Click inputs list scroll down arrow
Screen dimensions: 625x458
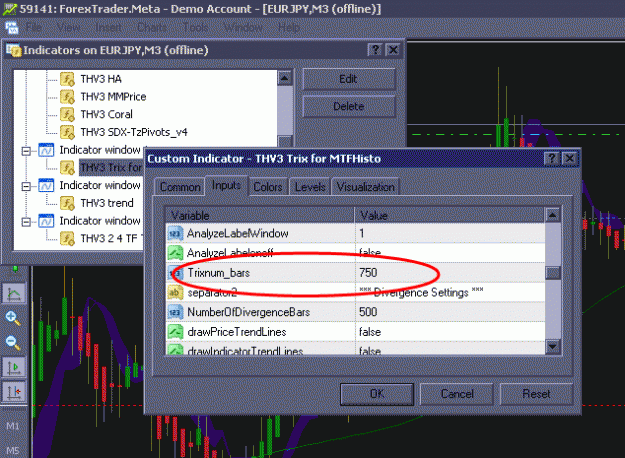[x=552, y=346]
